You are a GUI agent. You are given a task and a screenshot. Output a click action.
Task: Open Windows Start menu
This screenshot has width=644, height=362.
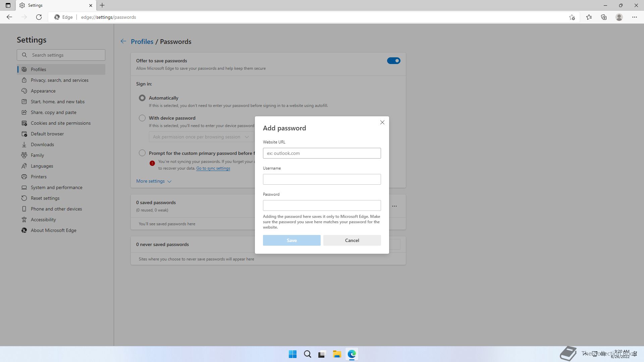click(292, 354)
